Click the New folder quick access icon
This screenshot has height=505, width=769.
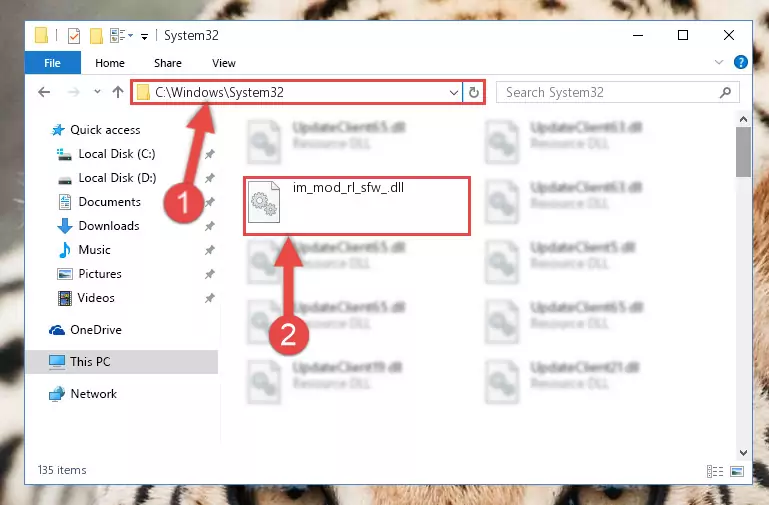96,35
